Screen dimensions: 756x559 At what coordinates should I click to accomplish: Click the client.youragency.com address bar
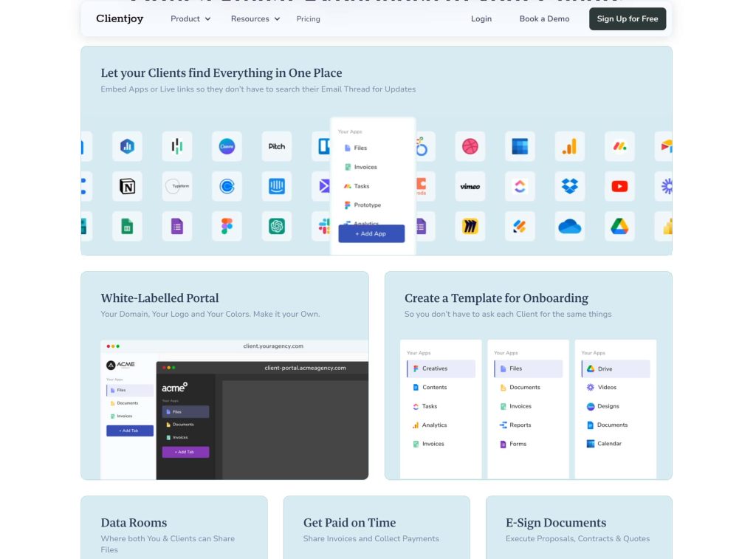click(273, 346)
